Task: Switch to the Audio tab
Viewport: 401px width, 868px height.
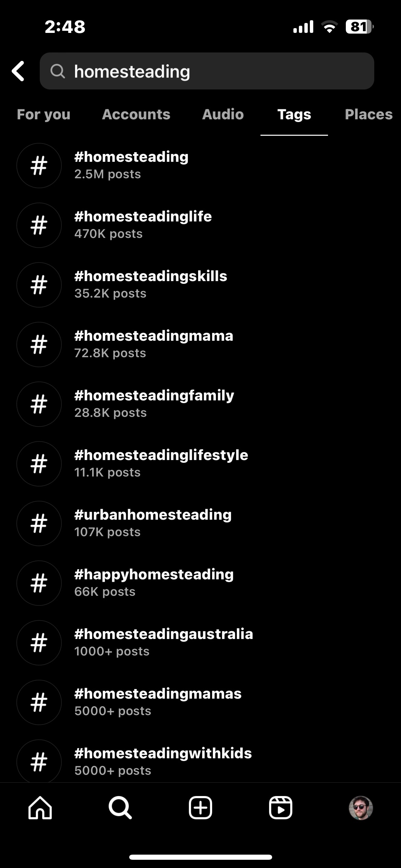Action: (x=223, y=114)
